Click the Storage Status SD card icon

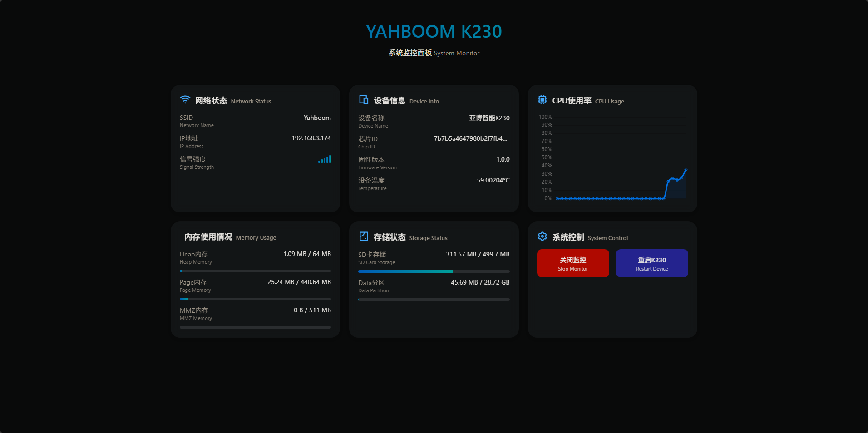coord(364,236)
